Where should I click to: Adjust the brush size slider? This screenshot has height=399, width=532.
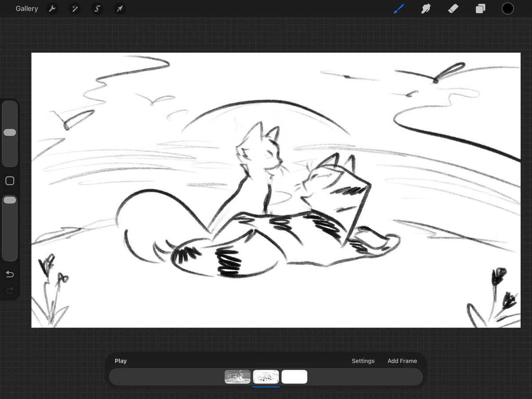tap(10, 132)
